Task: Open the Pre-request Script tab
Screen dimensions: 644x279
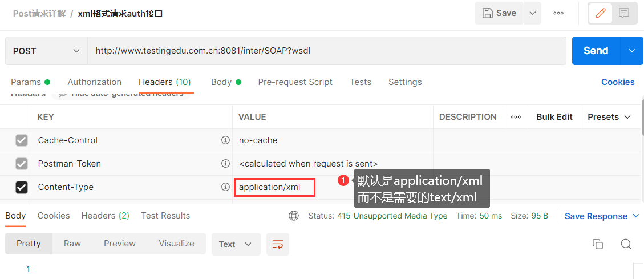Action: (295, 82)
